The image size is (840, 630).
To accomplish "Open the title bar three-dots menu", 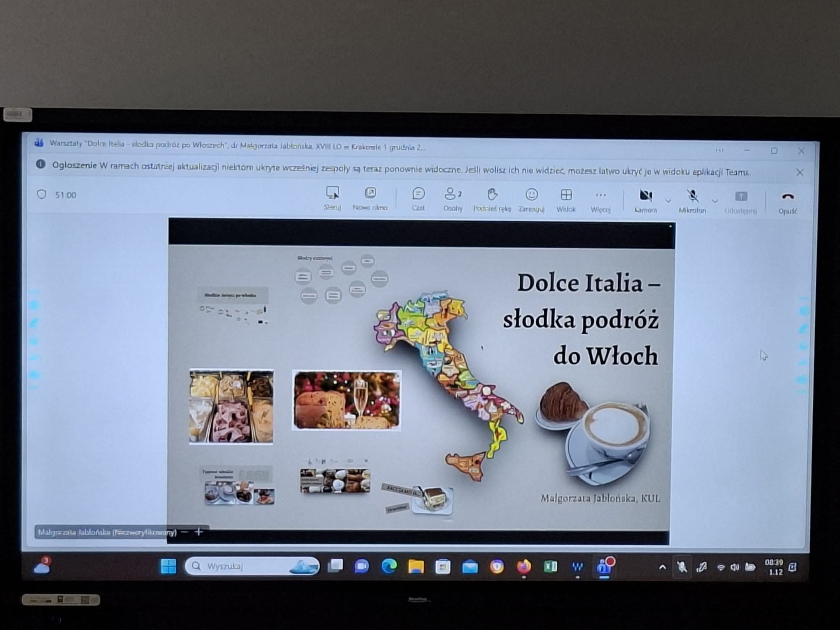I will [719, 150].
